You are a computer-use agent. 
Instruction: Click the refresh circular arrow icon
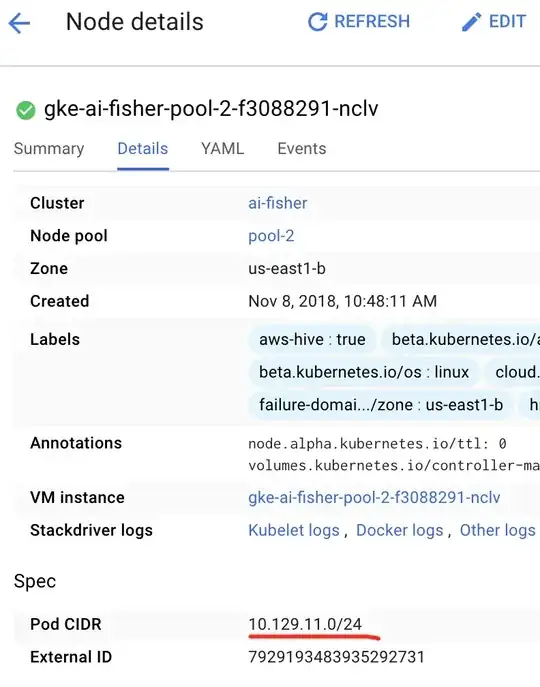click(318, 22)
